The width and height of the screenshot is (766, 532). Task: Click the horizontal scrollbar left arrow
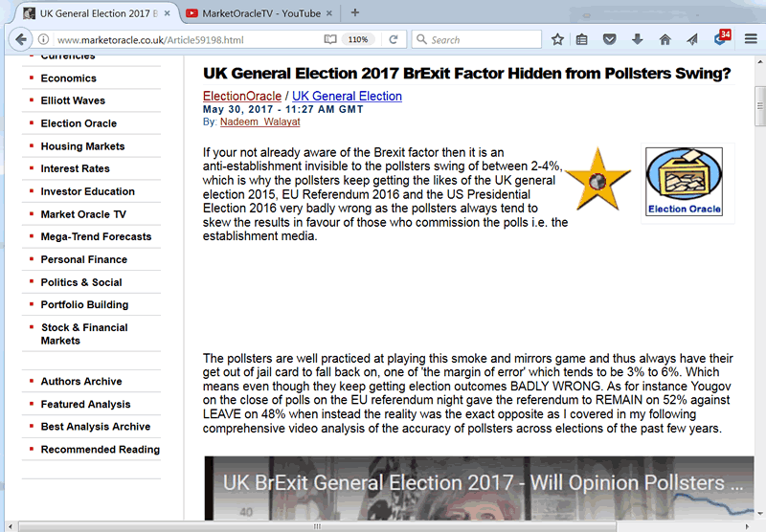[x=10, y=526]
